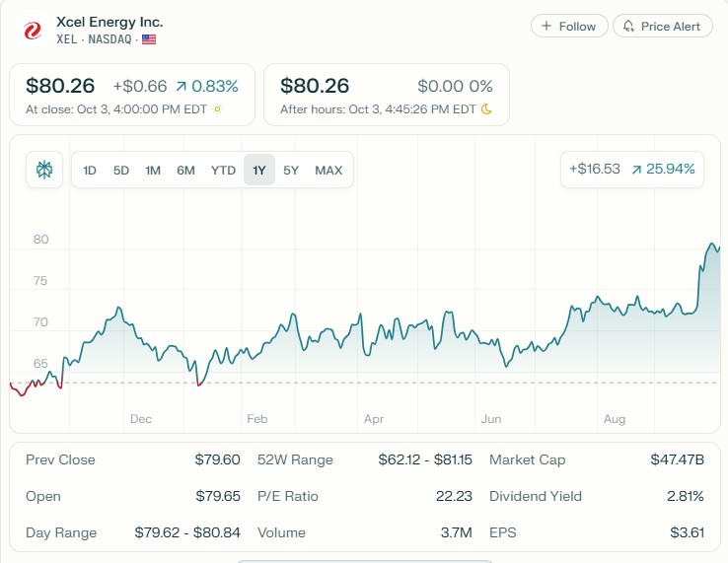This screenshot has width=728, height=563.
Task: Set a Price Alert
Action: (x=662, y=27)
